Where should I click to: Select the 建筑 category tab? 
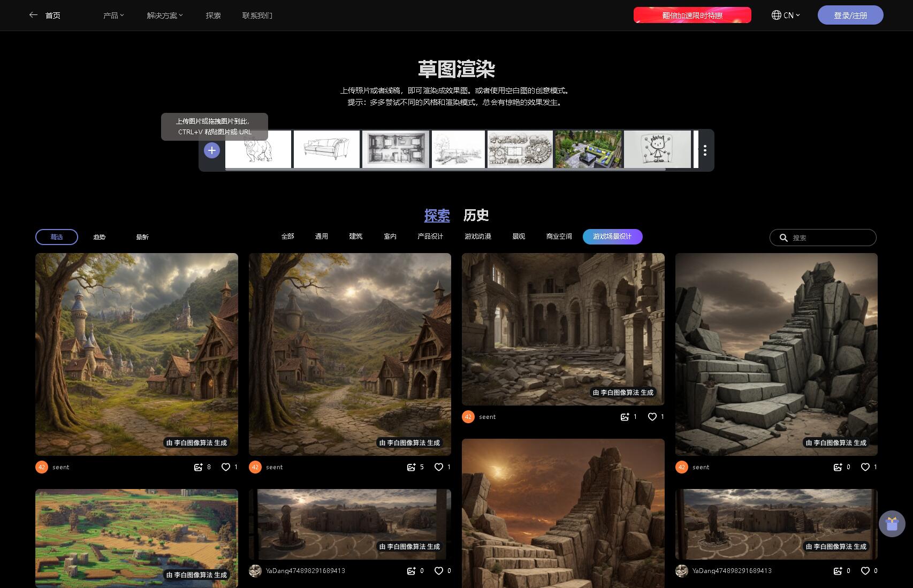[356, 236]
